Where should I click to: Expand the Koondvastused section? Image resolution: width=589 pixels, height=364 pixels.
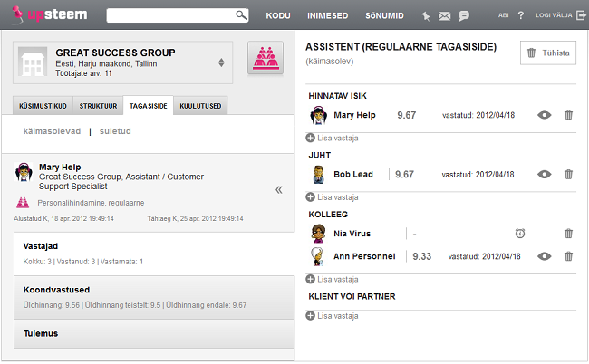pyautogui.click(x=154, y=298)
